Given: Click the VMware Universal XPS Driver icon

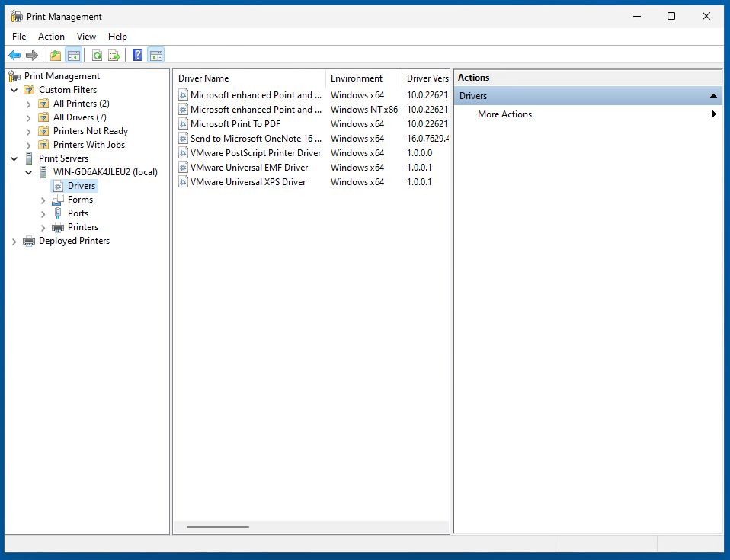Looking at the screenshot, I should coord(183,182).
